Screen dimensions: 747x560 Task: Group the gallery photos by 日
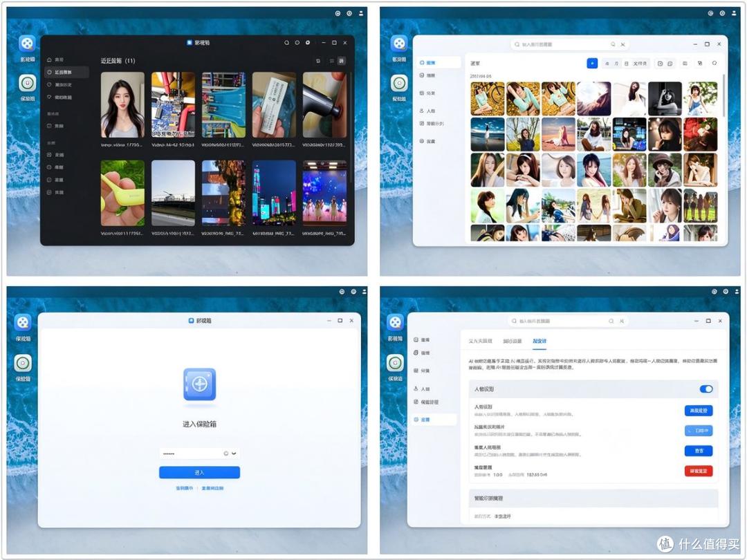coord(626,64)
